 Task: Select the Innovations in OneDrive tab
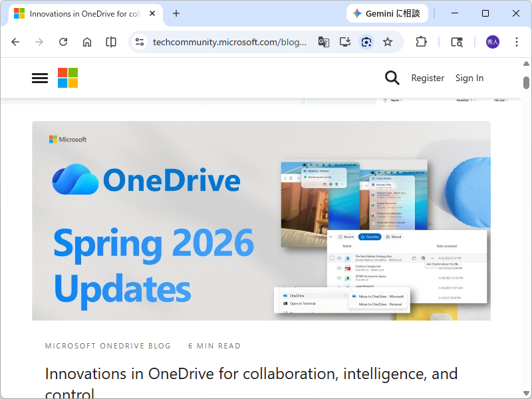coord(86,14)
